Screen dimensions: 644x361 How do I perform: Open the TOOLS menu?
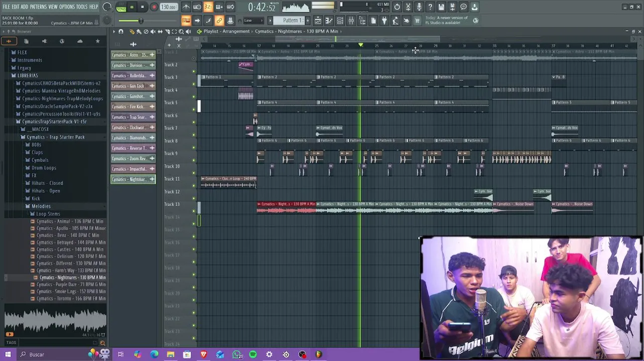tap(82, 7)
